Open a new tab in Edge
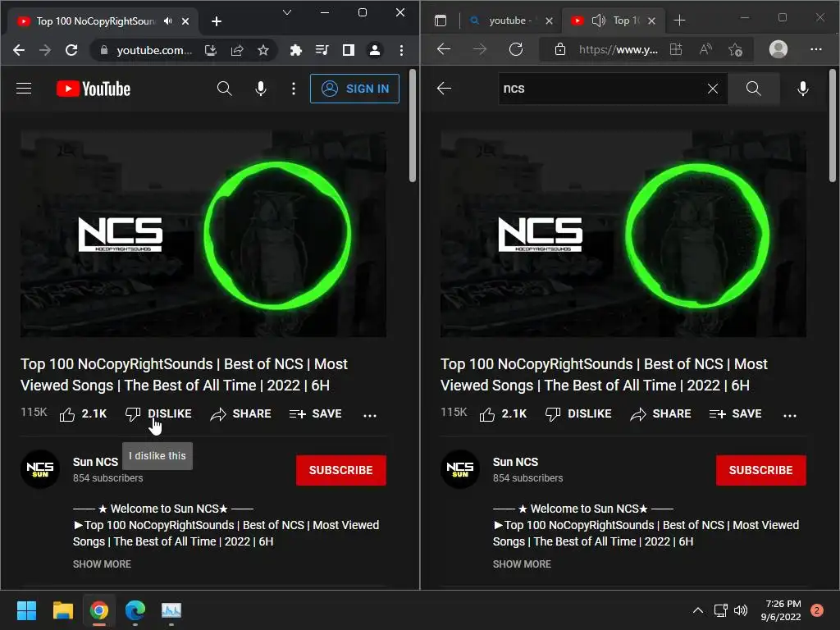Screen dimensions: 840x630 point(679,21)
